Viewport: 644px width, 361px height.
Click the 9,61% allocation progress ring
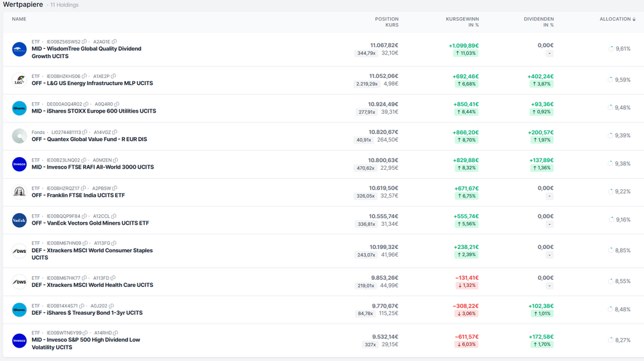click(x=611, y=48)
